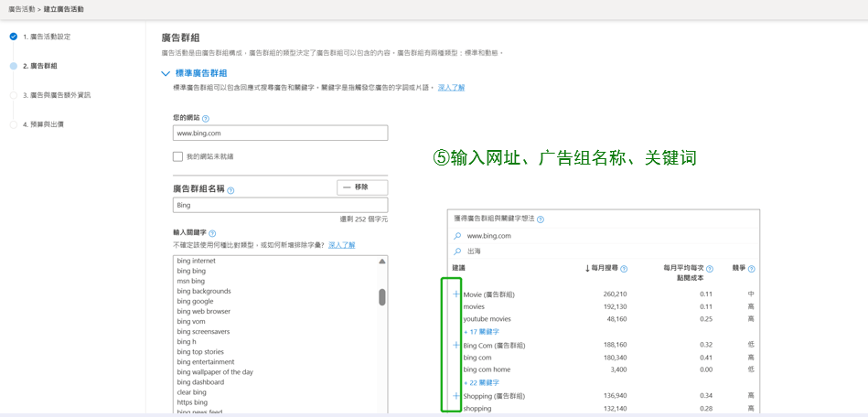
Task: Click search icon beside 出海 field
Action: click(457, 251)
